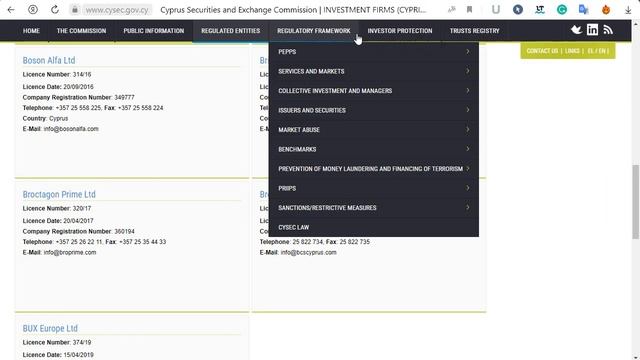Email info@bcscyprus.com

(x=309, y=252)
